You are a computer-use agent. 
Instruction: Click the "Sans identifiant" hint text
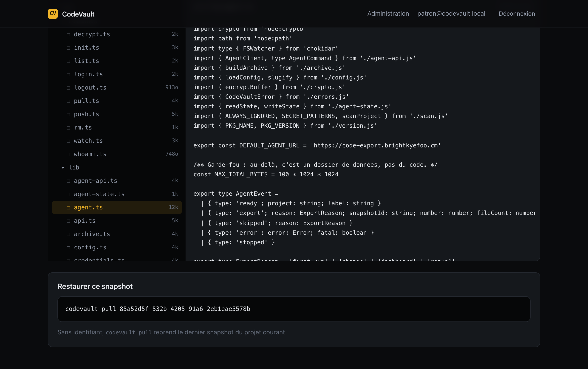(x=172, y=332)
